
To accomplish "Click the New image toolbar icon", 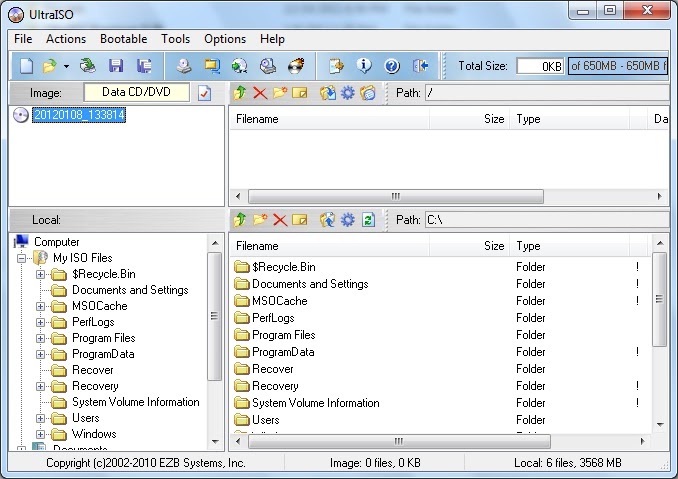I will pos(26,66).
